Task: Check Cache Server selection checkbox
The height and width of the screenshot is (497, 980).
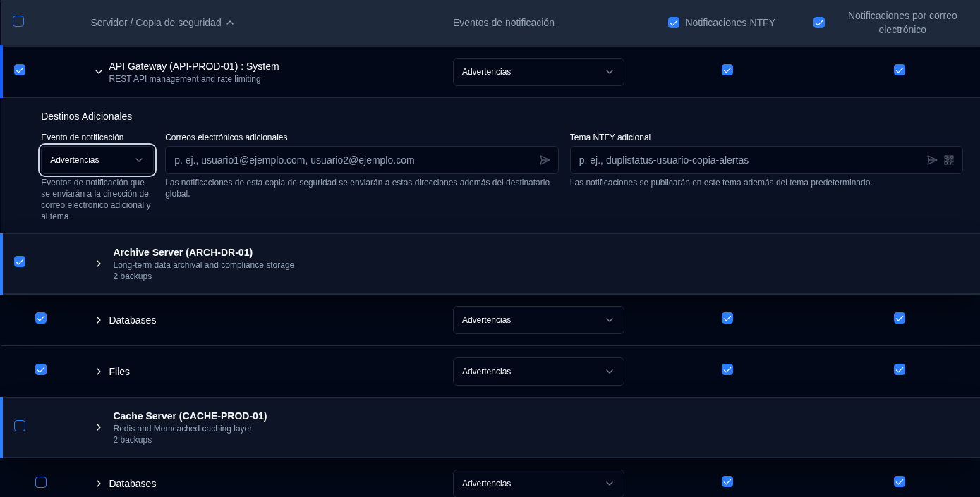Action: click(x=20, y=426)
